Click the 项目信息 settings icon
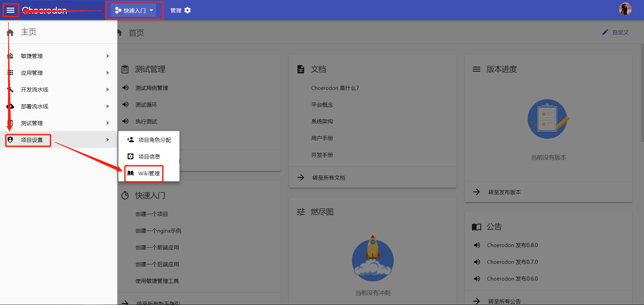This screenshot has height=305, width=644. [x=130, y=157]
